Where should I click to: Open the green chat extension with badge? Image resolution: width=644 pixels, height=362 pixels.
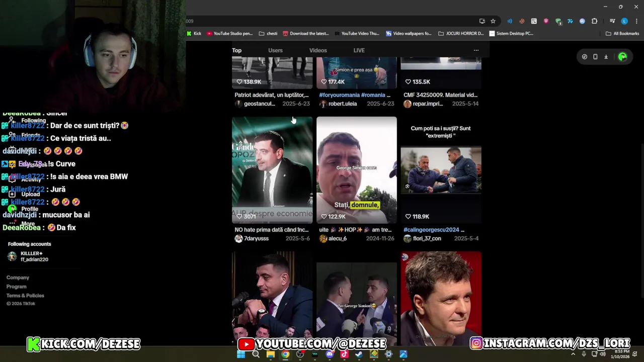tap(558, 21)
